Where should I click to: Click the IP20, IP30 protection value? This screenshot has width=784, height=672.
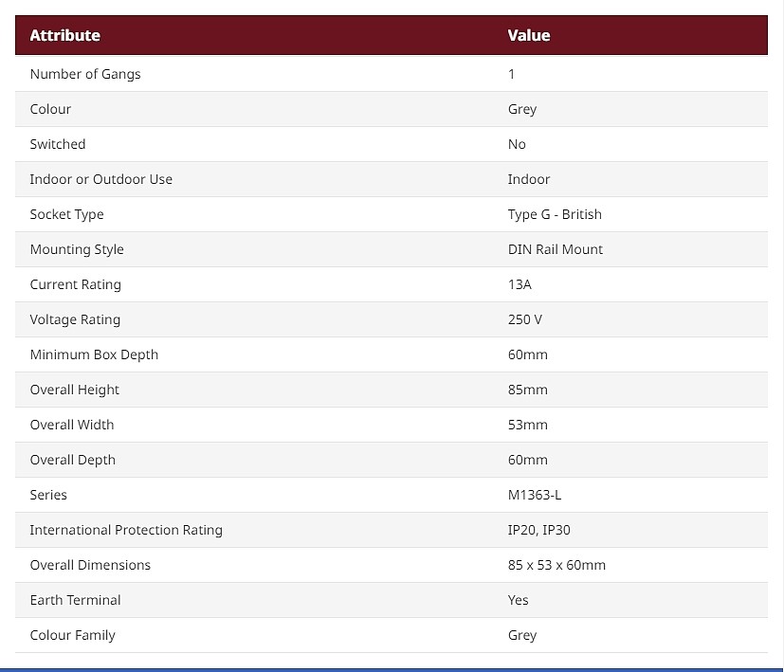click(x=538, y=529)
